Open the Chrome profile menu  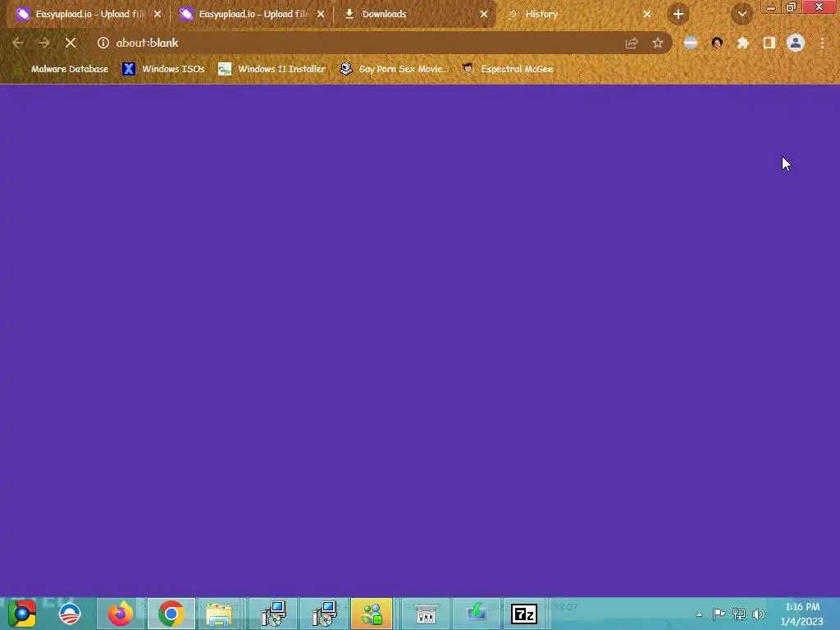click(796, 43)
